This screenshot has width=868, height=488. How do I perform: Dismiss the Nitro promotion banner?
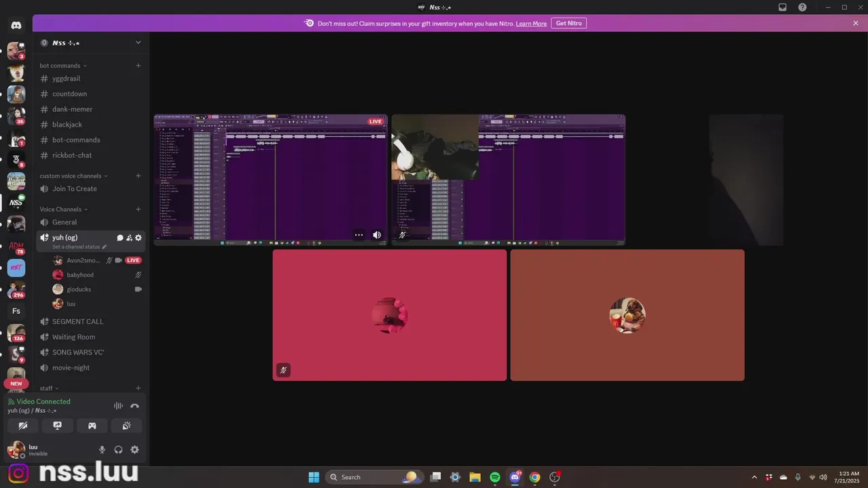(x=856, y=23)
